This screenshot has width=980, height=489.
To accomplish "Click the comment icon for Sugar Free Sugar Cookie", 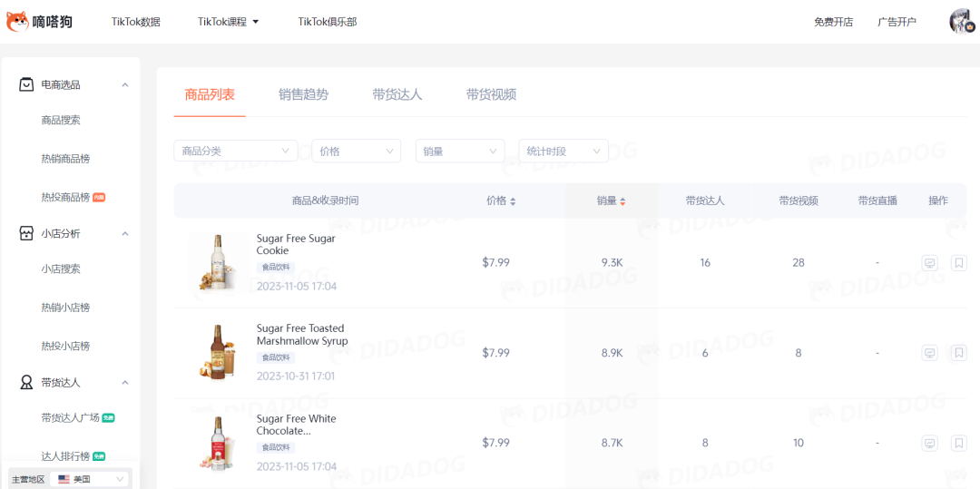I will [x=929, y=263].
